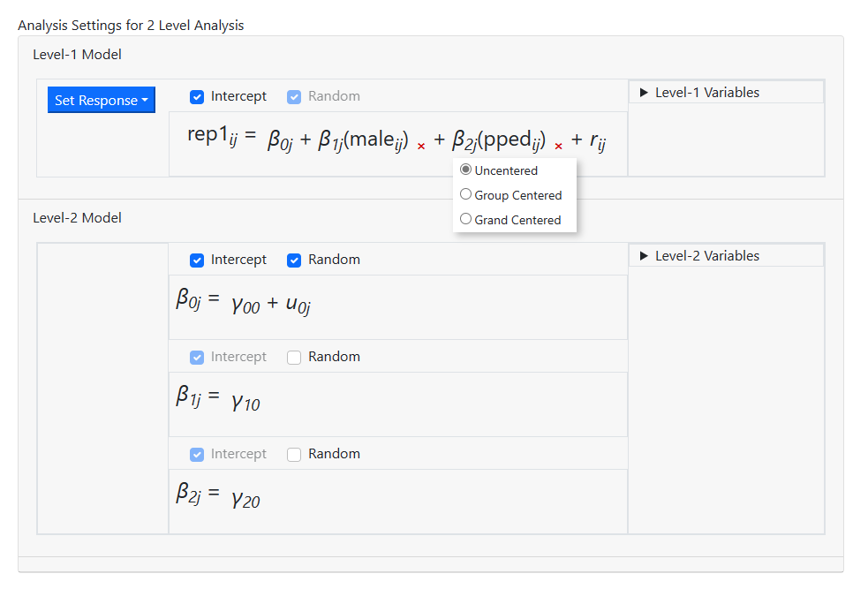This screenshot has height=604, width=868.
Task: Click the γ20 term in β2j equation
Action: pyautogui.click(x=245, y=499)
